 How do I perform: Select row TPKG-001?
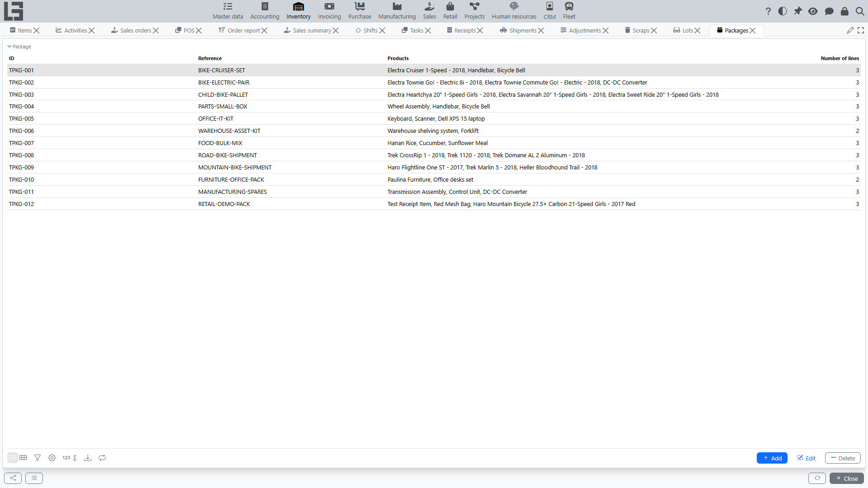pos(434,70)
